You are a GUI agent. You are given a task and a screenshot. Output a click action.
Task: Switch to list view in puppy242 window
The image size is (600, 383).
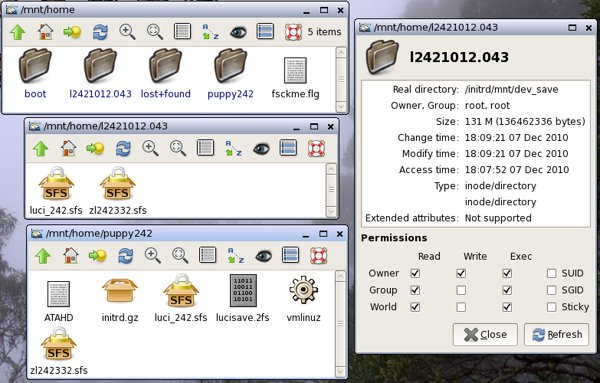pos(207,255)
